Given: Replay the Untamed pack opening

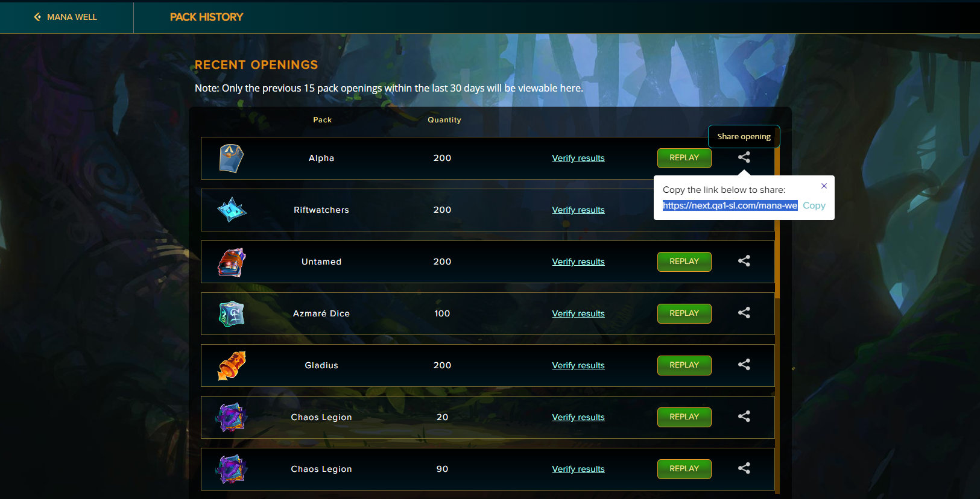Looking at the screenshot, I should tap(684, 262).
